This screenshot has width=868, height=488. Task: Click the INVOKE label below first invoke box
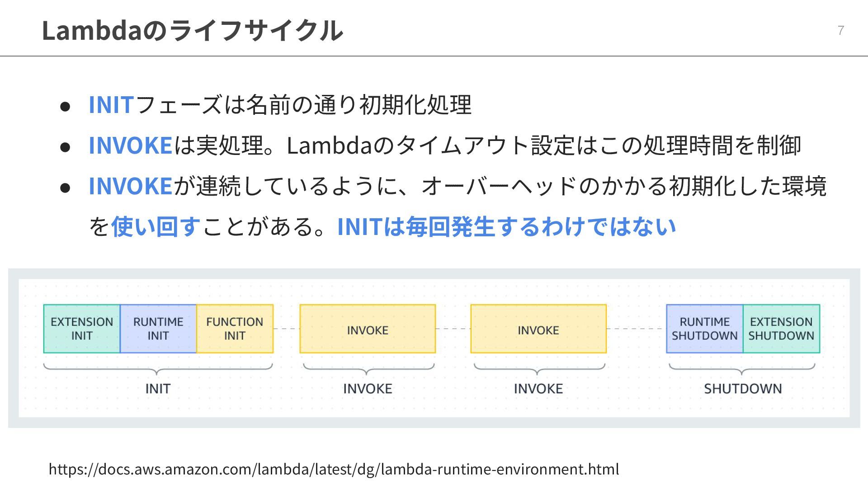pos(368,389)
